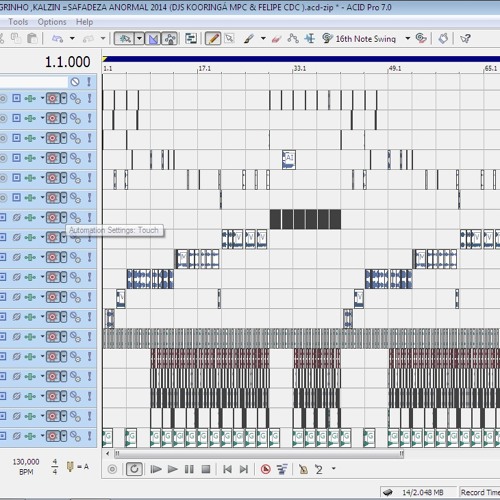This screenshot has width=500, height=500.
Task: Mute the first track
Action: pyautogui.click(x=75, y=98)
